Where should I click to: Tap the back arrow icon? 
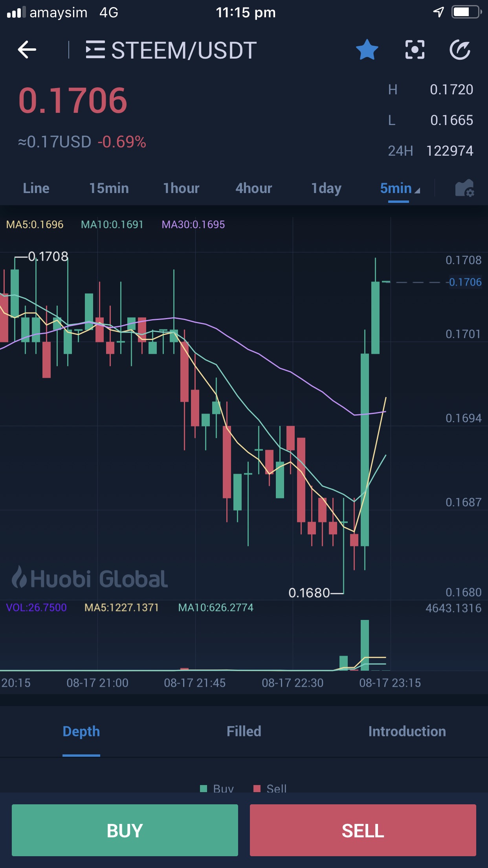click(x=27, y=50)
